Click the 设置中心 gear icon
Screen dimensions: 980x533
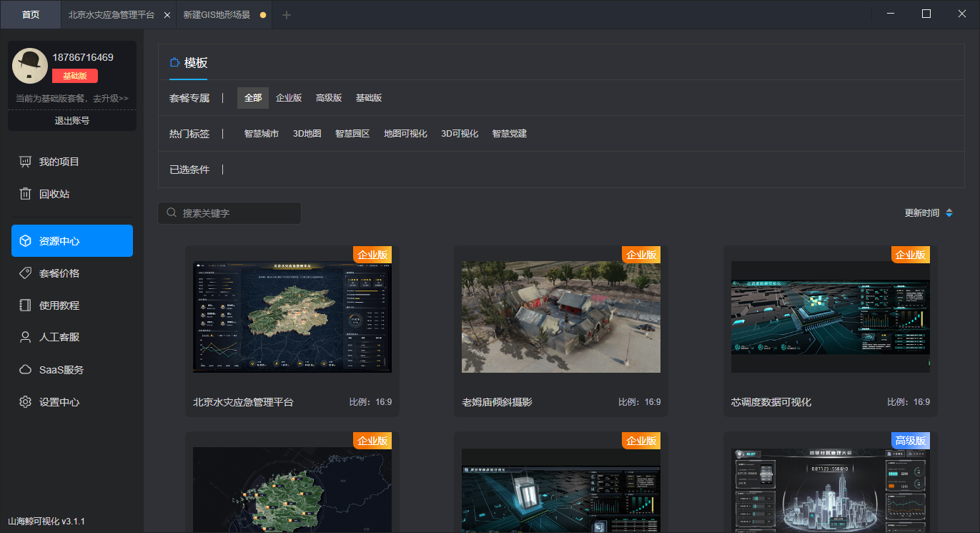(26, 402)
